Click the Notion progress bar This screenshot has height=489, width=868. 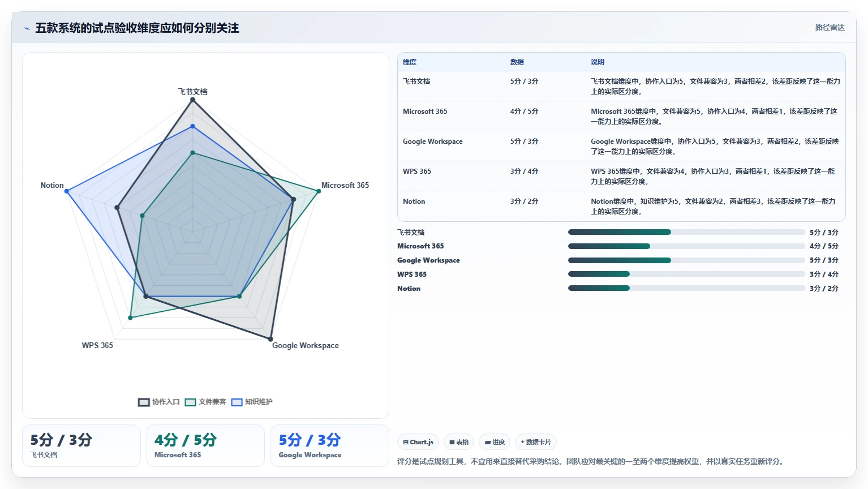coord(686,288)
